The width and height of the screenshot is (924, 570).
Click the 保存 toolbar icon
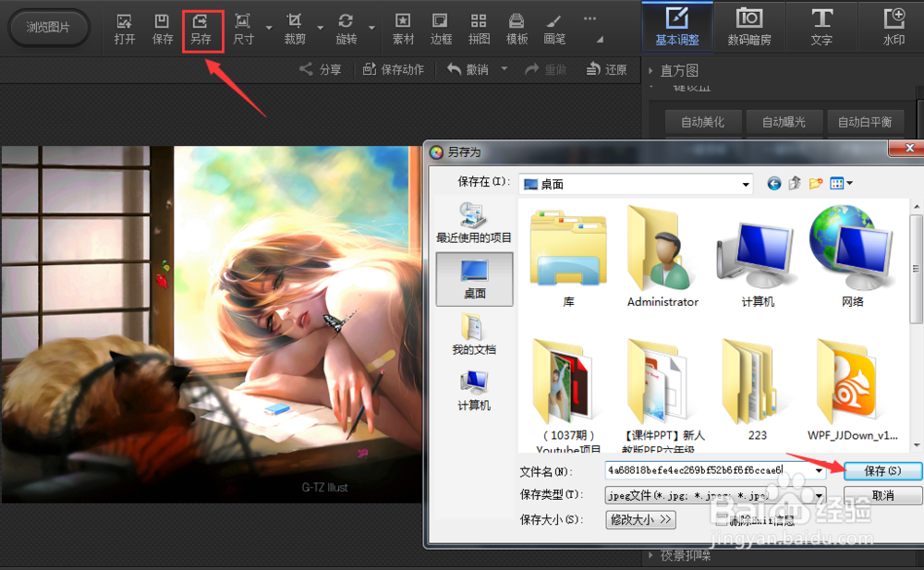[x=162, y=30]
